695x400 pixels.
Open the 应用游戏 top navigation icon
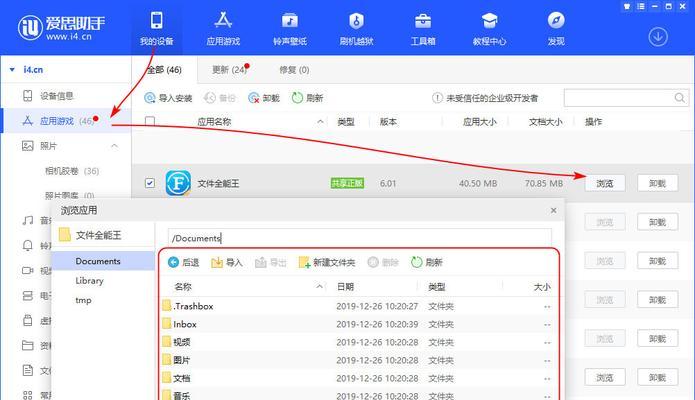pyautogui.click(x=223, y=28)
